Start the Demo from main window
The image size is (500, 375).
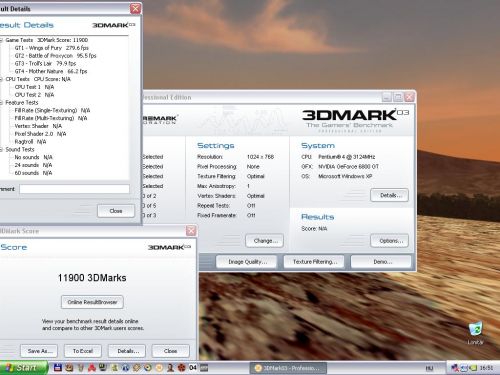coord(381,262)
